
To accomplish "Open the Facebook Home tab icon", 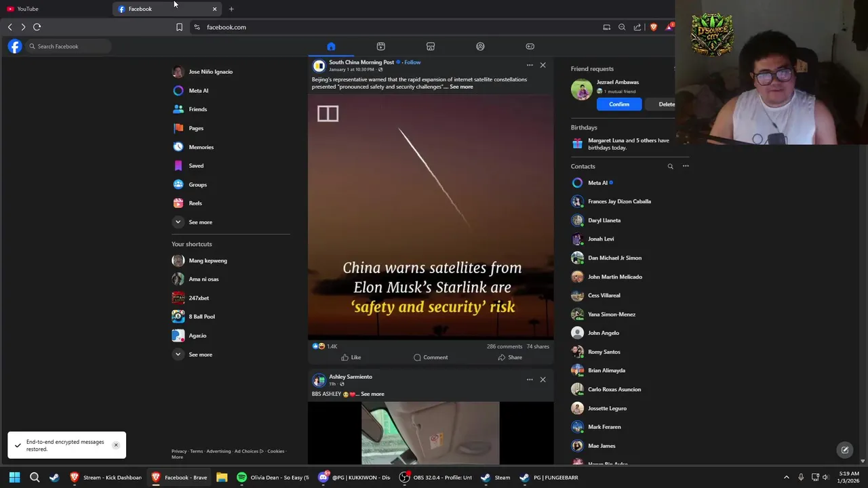I will point(331,46).
